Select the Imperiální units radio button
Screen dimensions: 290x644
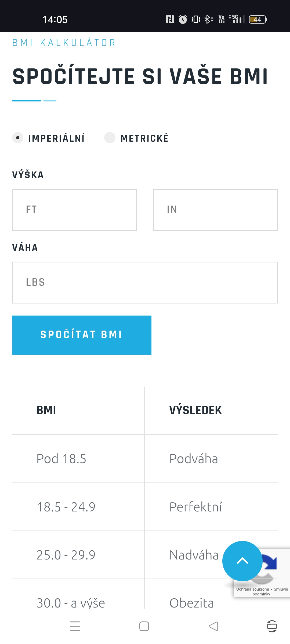point(18,138)
